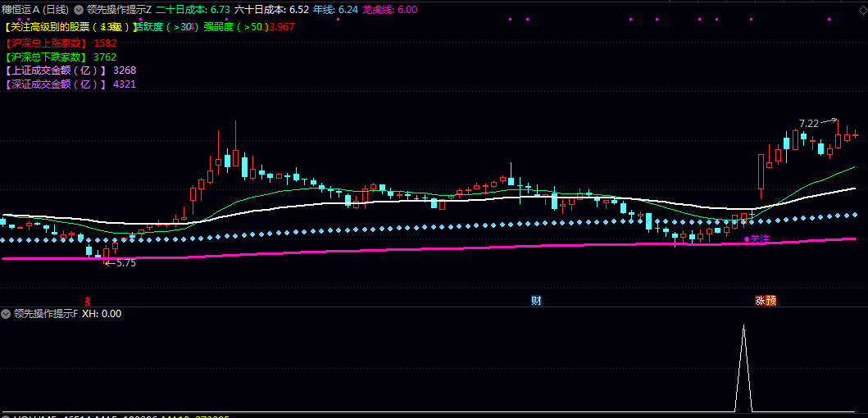Image resolution: width=868 pixels, height=418 pixels.
Task: Click the 活跃度 (>30) label
Action: pyautogui.click(x=166, y=26)
